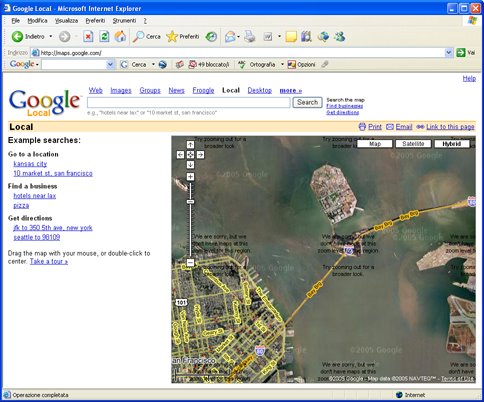The height and width of the screenshot is (402, 484).
Task: Click the Google toolbar highlighter pen icon
Action: coord(325,64)
